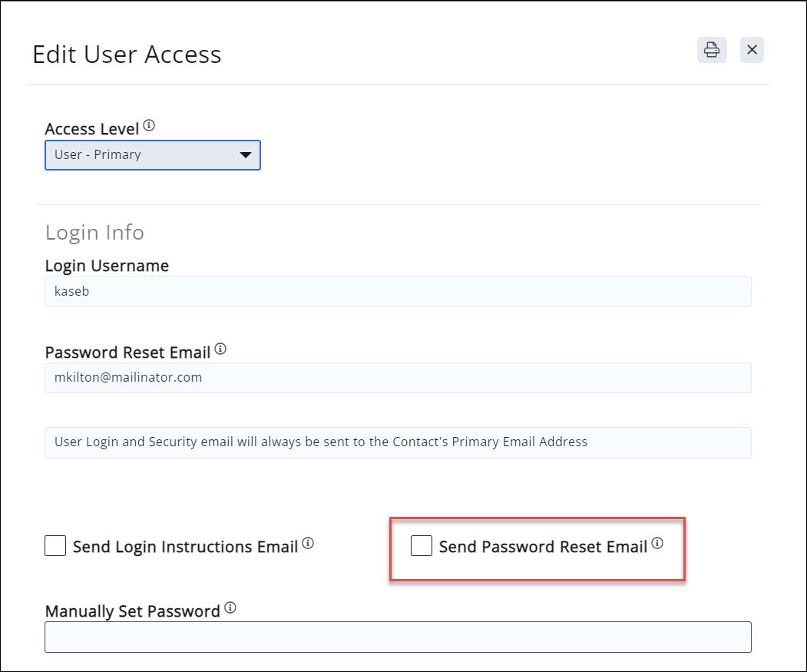The height and width of the screenshot is (672, 807).
Task: Close the Edit User Access dialog
Action: pos(752,51)
